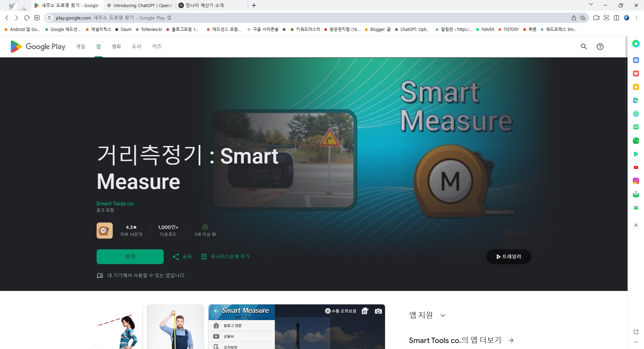
Task: Open the browser tab list chevron
Action: 591,4
